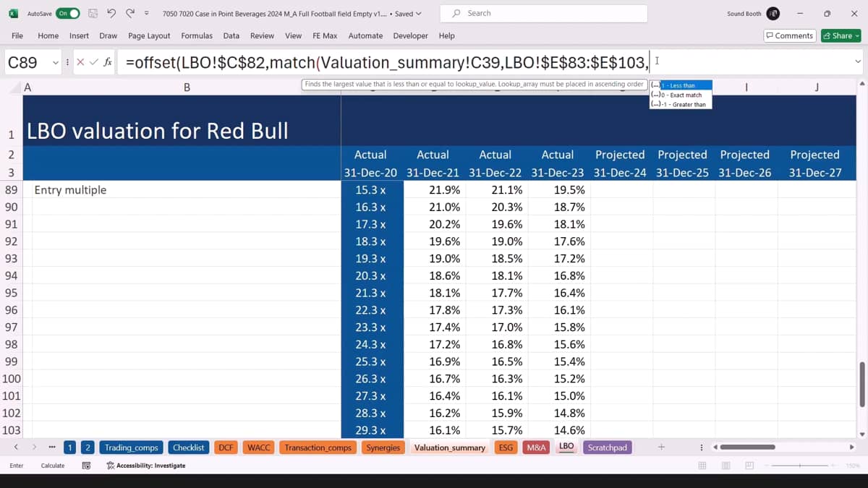Click the Save icon in title bar
The height and width of the screenshot is (488, 868).
coord(93,14)
